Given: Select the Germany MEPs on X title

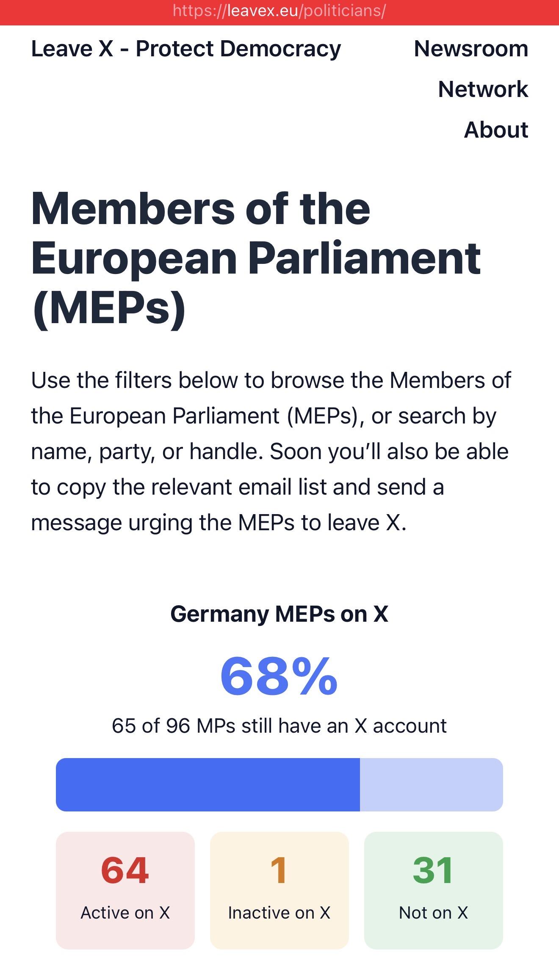Looking at the screenshot, I should coord(279,614).
